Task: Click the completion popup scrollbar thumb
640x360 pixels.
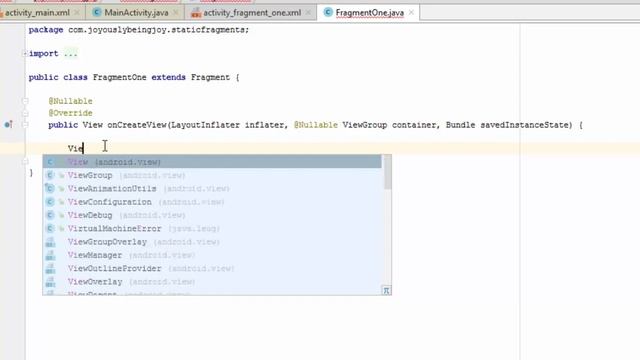Action: click(x=387, y=172)
